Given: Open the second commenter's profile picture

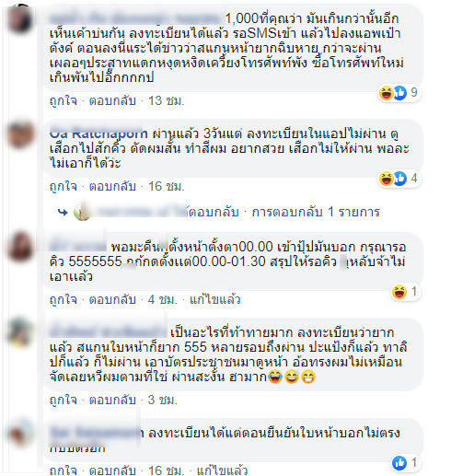Looking at the screenshot, I should (20, 134).
